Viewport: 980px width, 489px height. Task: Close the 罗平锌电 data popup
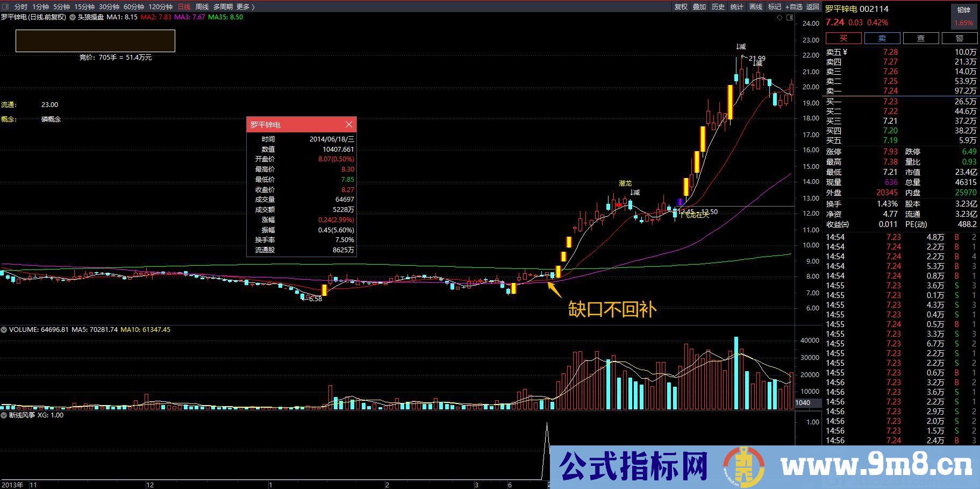(349, 124)
